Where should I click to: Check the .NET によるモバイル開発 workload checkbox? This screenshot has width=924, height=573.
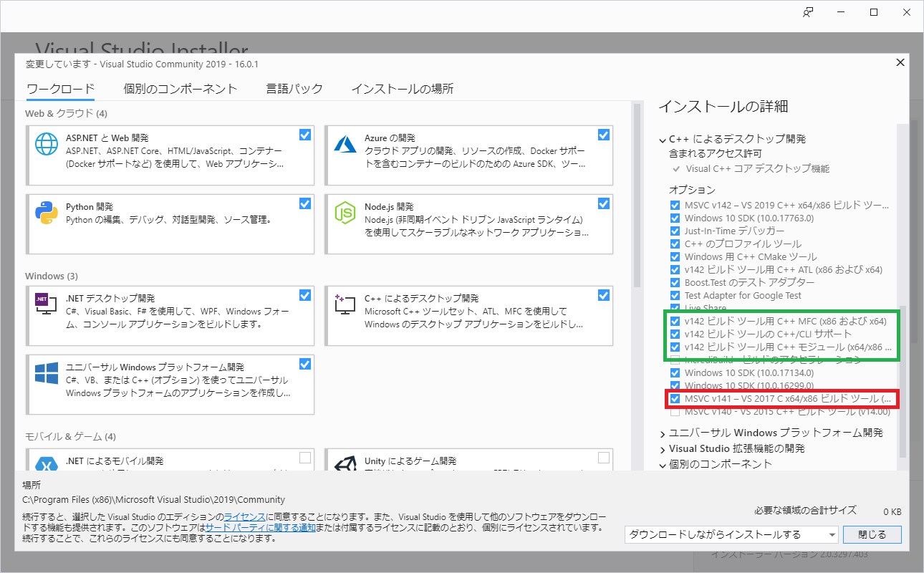pyautogui.click(x=305, y=458)
